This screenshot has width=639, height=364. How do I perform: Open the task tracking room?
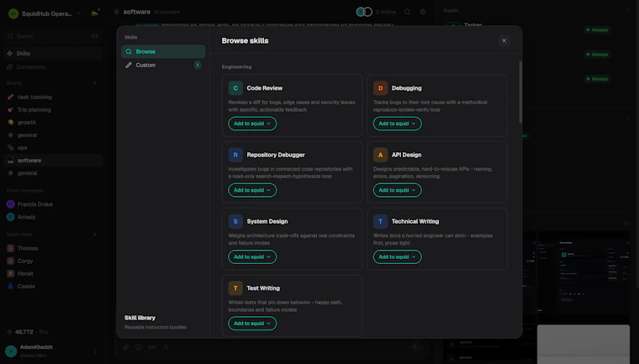pyautogui.click(x=53, y=97)
